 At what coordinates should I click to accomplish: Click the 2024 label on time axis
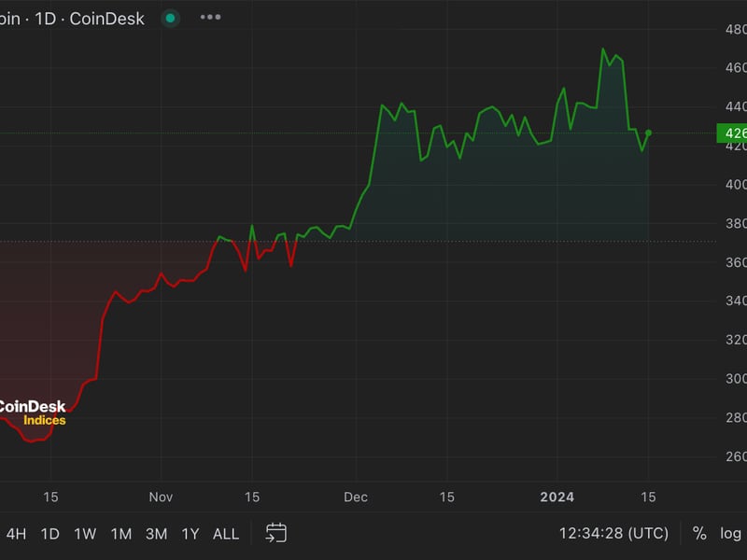click(x=557, y=497)
